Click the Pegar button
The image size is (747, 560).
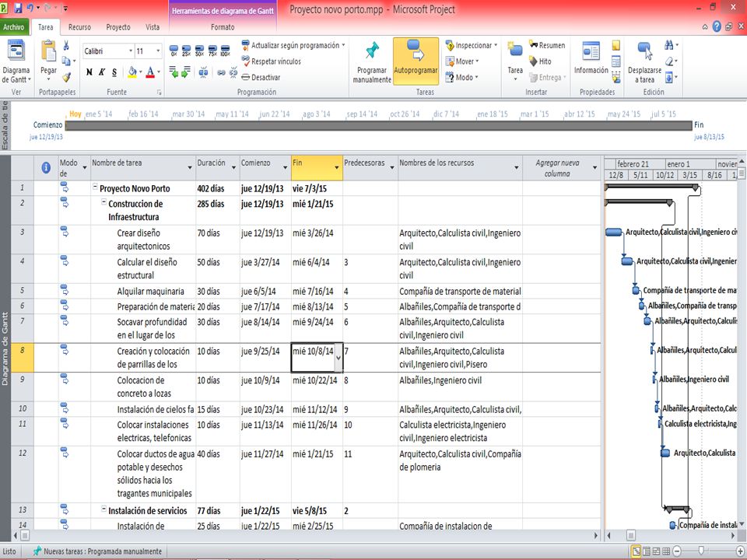[48, 61]
